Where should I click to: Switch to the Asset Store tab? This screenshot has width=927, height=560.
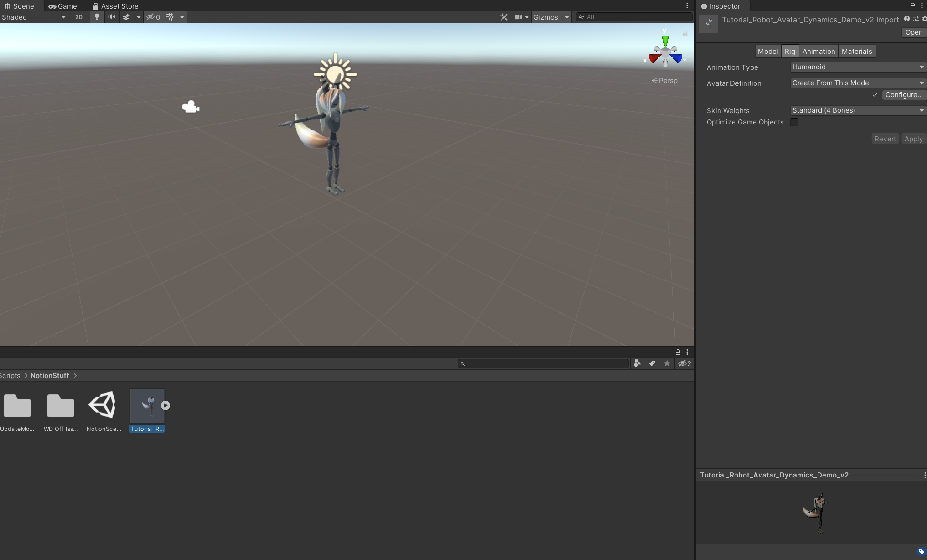(115, 6)
